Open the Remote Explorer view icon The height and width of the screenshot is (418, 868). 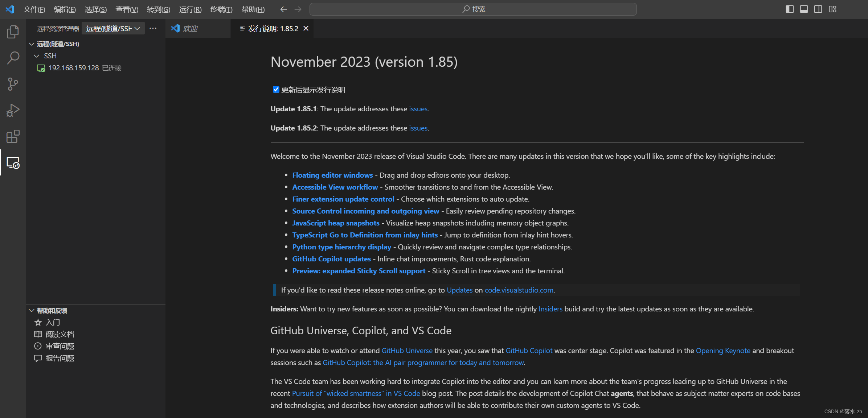pyautogui.click(x=13, y=163)
